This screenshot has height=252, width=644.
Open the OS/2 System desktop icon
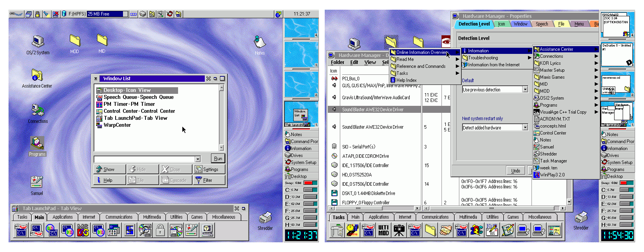pyautogui.click(x=38, y=45)
